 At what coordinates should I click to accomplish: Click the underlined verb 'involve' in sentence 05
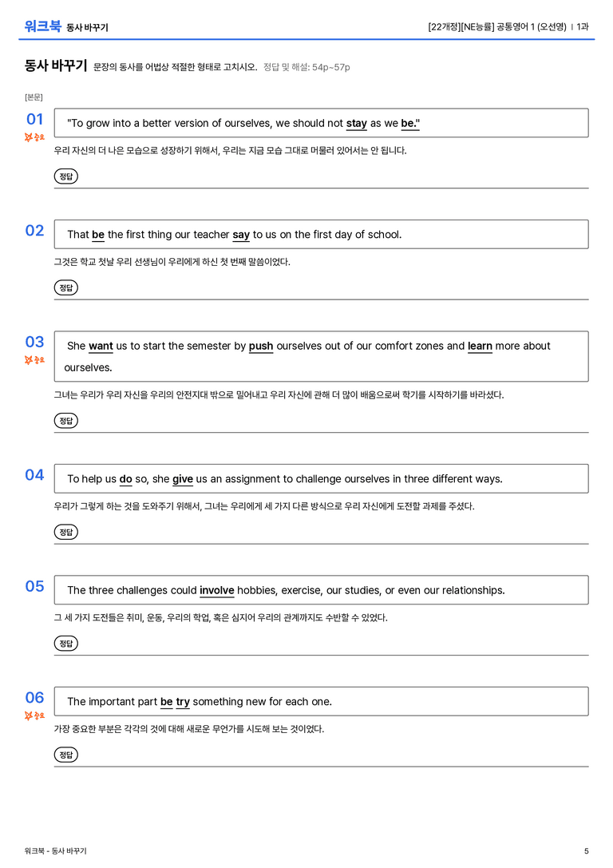click(x=217, y=590)
